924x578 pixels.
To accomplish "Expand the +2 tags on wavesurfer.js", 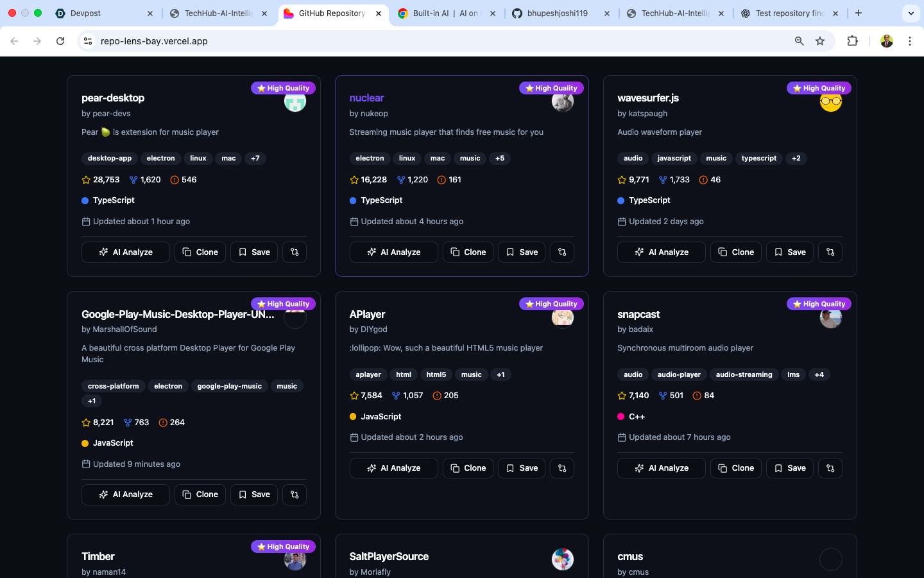I will (796, 159).
